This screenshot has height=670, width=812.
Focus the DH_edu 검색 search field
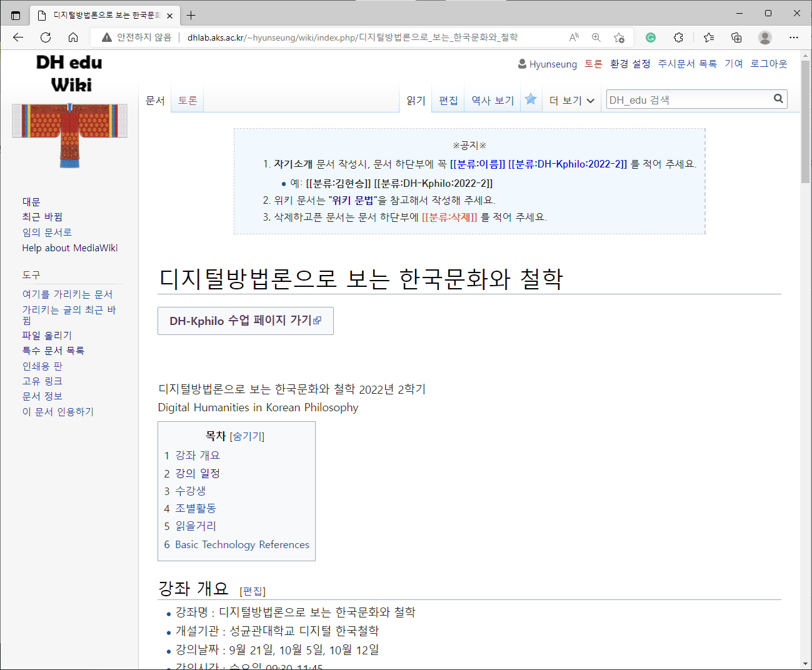689,100
